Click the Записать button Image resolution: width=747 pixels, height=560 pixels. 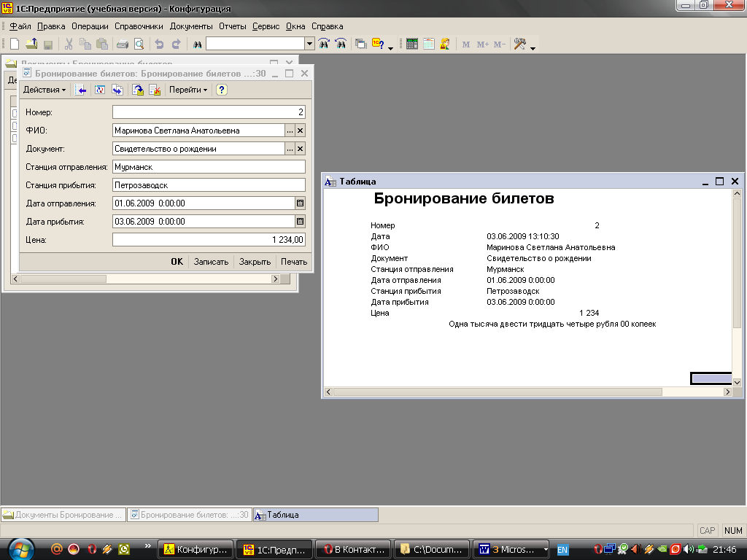(x=211, y=262)
